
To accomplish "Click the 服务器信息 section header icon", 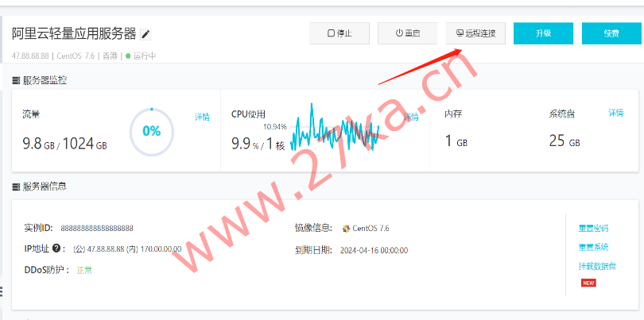I will [x=16, y=187].
